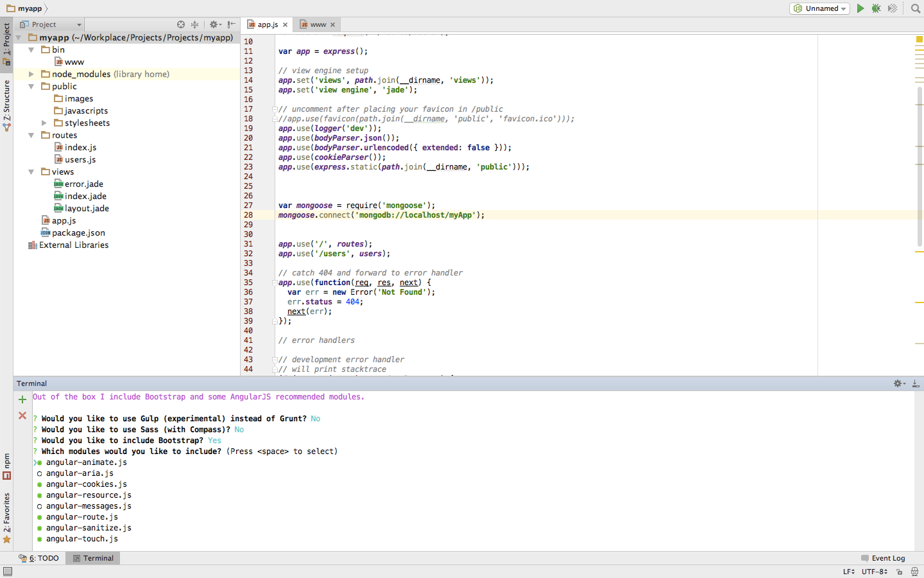Image resolution: width=924 pixels, height=578 pixels.
Task: Collapse all in the Project panel
Action: (x=195, y=24)
